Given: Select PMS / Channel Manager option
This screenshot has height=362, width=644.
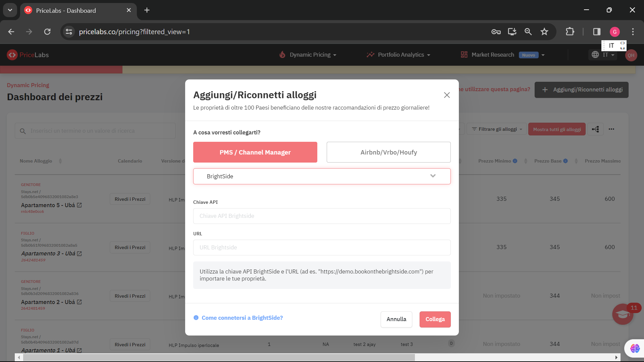Looking at the screenshot, I should point(255,152).
